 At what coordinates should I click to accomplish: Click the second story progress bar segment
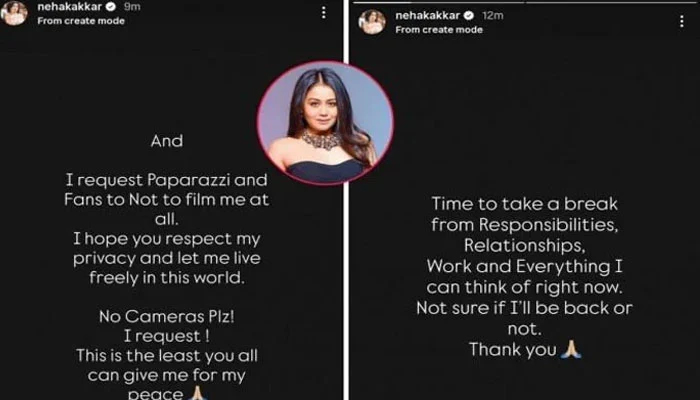(613, 2)
